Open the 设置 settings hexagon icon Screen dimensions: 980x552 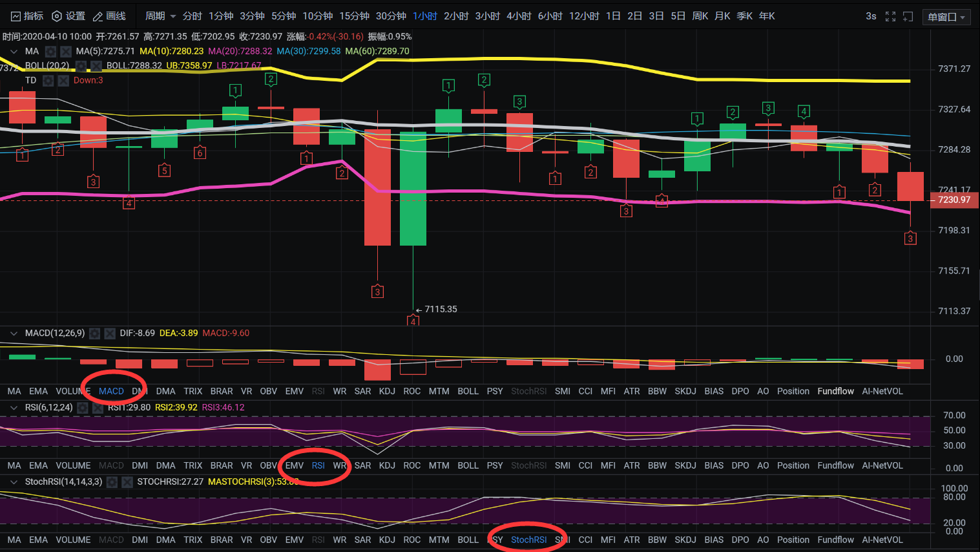(57, 16)
